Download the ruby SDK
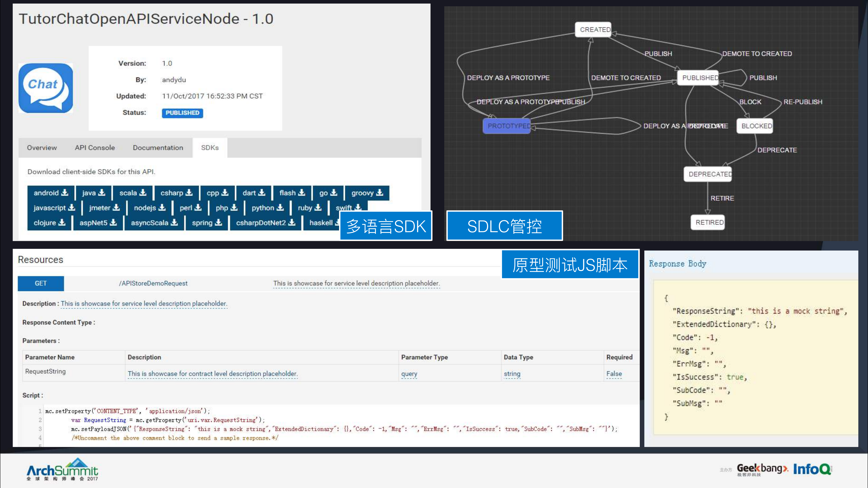Image resolution: width=868 pixels, height=488 pixels. [x=309, y=208]
